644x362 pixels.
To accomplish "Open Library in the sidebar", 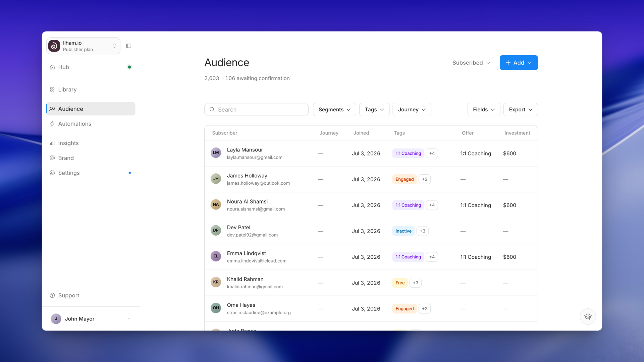I will pyautogui.click(x=91, y=89).
